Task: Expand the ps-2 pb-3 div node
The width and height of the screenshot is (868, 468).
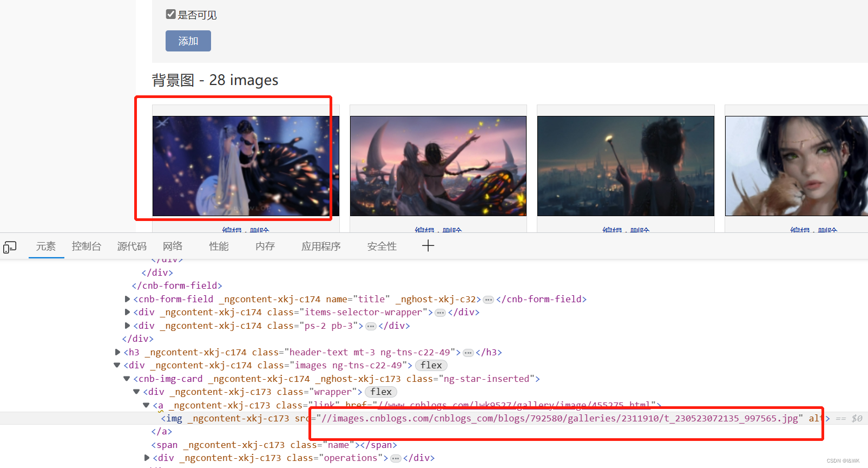Action: (x=127, y=326)
